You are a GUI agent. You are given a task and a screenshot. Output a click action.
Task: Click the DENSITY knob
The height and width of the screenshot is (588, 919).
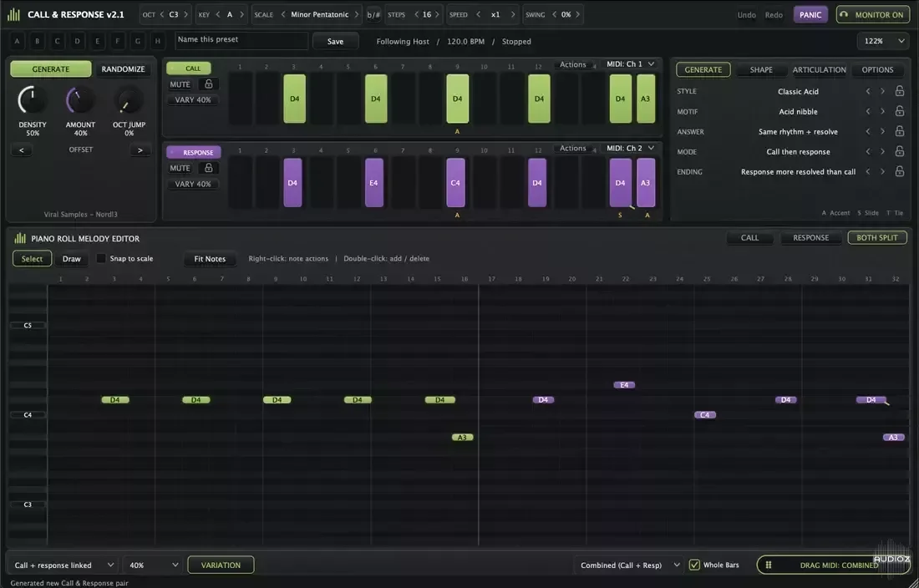click(33, 101)
